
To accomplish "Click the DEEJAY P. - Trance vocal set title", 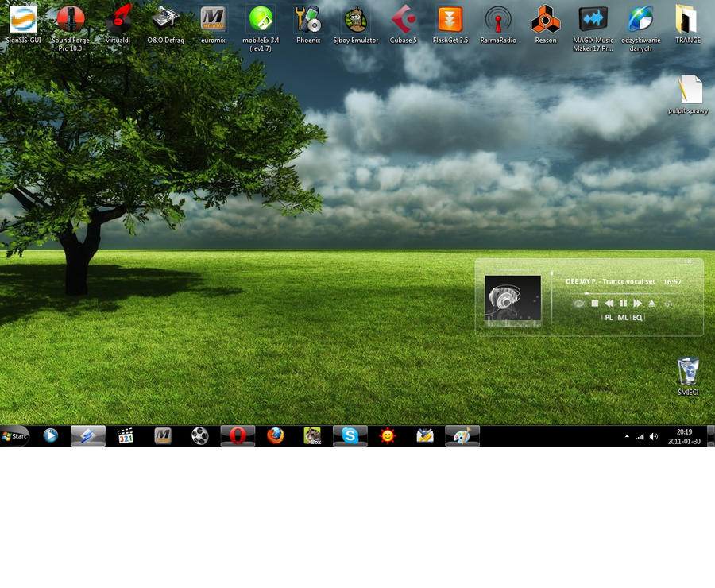I will tap(610, 281).
